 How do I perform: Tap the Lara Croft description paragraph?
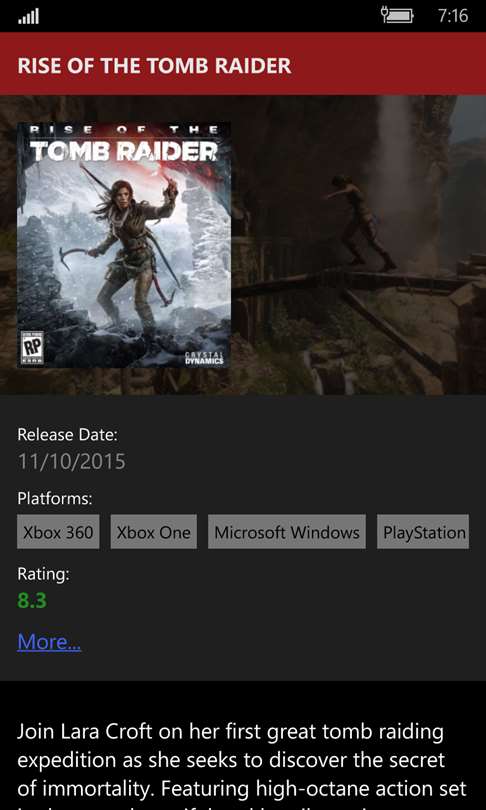pyautogui.click(x=242, y=766)
